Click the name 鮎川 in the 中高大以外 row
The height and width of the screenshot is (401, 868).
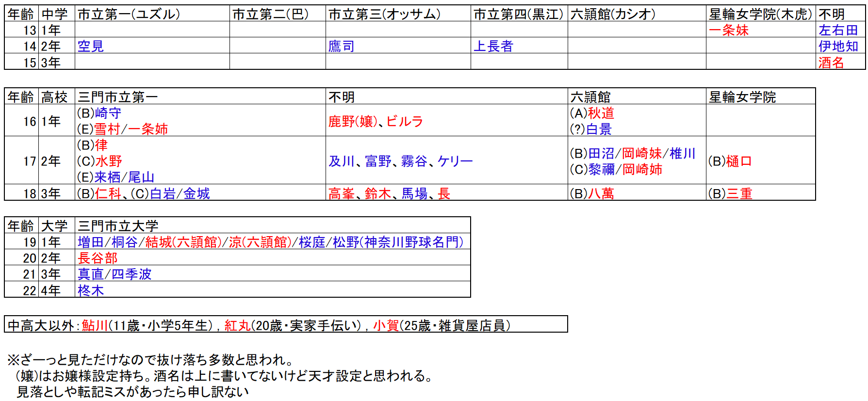pyautogui.click(x=95, y=325)
